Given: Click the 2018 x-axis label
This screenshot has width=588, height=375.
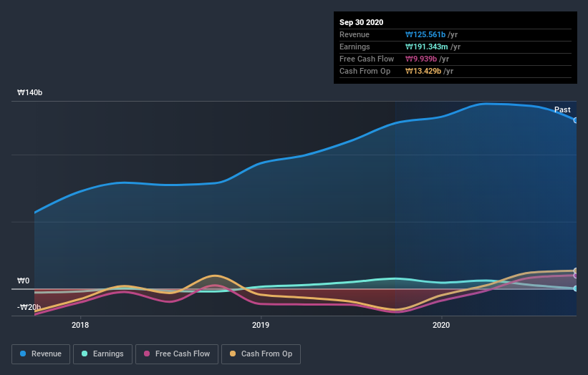Looking at the screenshot, I should (x=80, y=325).
